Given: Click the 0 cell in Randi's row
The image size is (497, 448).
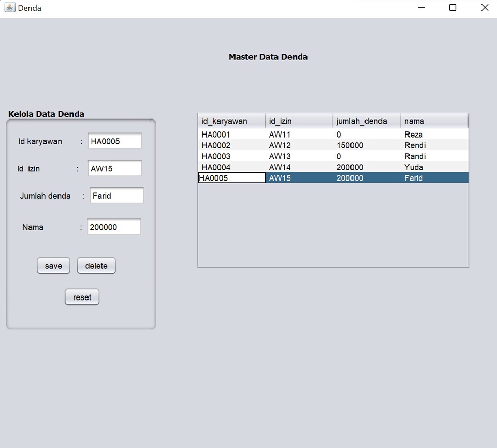Looking at the screenshot, I should (366, 156).
